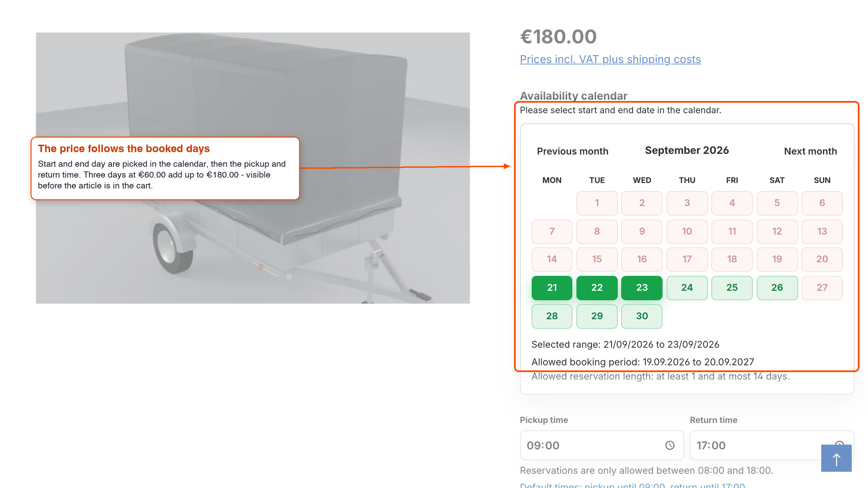Screen dimensions: 868x488
Task: Pick available day 26 in calendar
Action: pyautogui.click(x=777, y=288)
